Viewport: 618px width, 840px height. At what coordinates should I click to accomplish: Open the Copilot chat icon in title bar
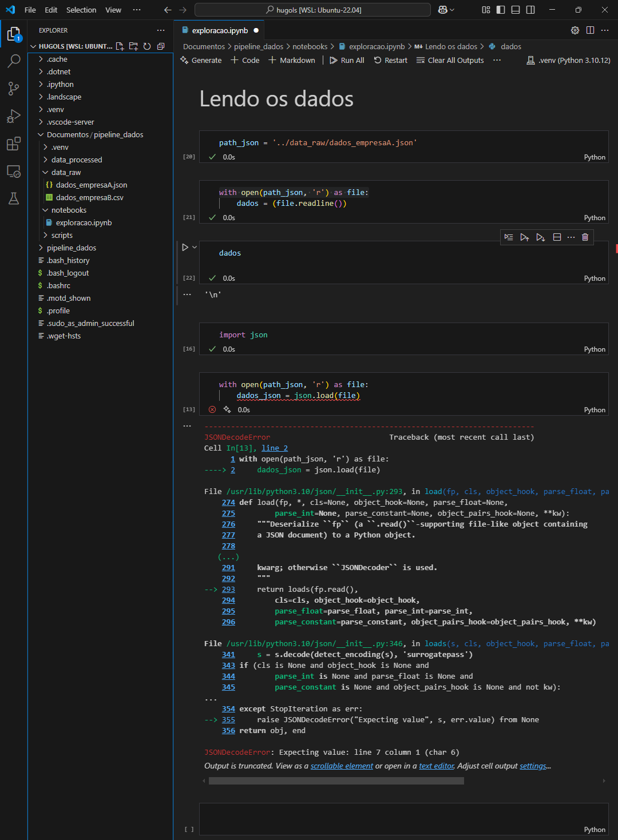pyautogui.click(x=443, y=10)
